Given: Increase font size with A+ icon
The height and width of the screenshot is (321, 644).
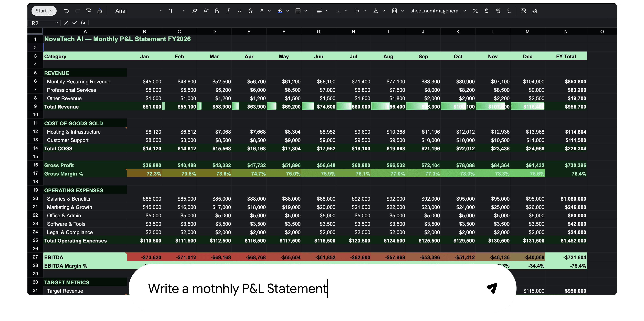Looking at the screenshot, I should coord(195,11).
